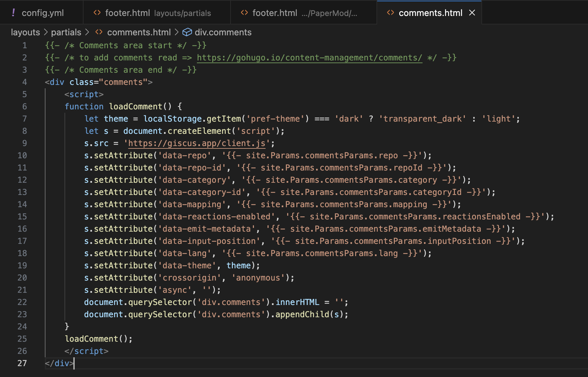588x377 pixels.
Task: Open the giscus.app client.js URL
Action: tap(197, 143)
